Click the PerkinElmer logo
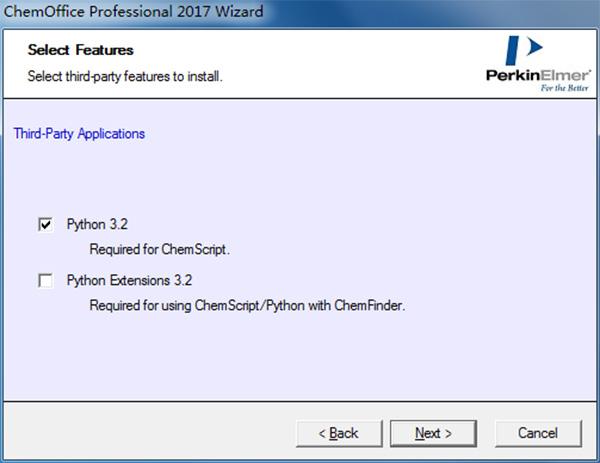600x463 pixels. [539, 64]
